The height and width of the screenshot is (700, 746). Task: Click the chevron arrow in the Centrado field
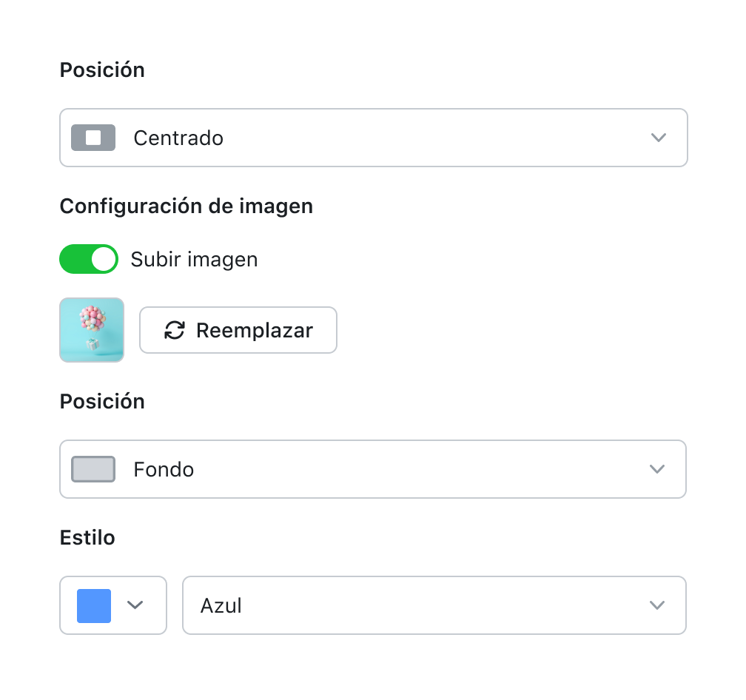click(x=658, y=138)
